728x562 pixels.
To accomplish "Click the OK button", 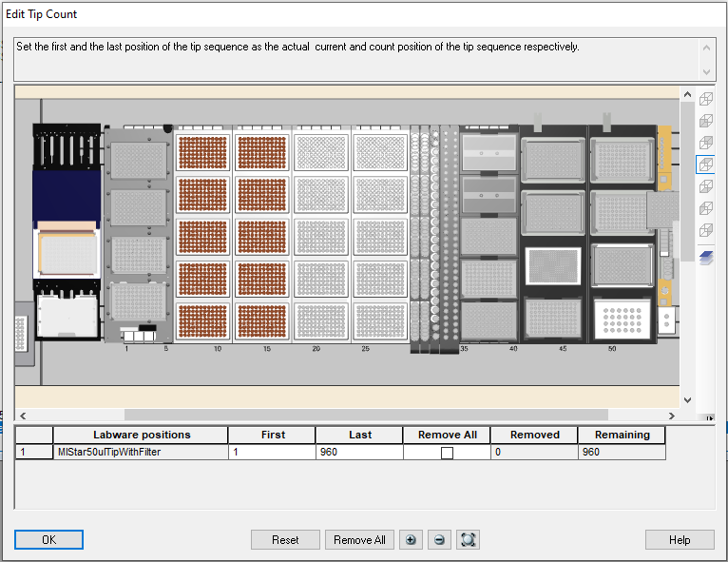I will click(48, 540).
